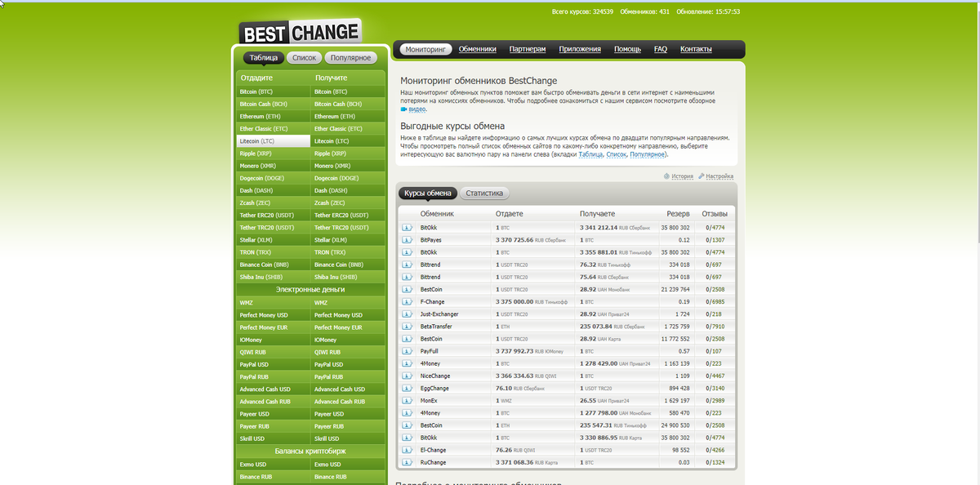The height and width of the screenshot is (485, 980).
Task: Open info icon in EggChange row
Action: point(407,388)
